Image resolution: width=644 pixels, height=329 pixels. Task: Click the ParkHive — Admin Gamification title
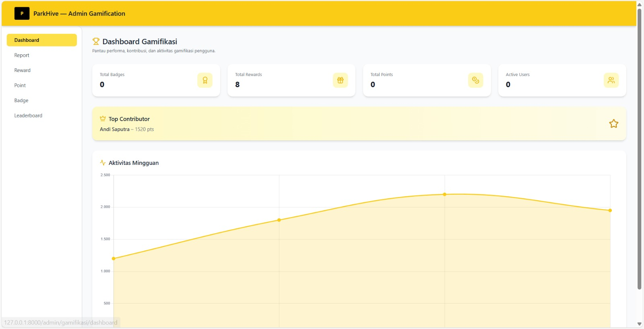point(79,13)
